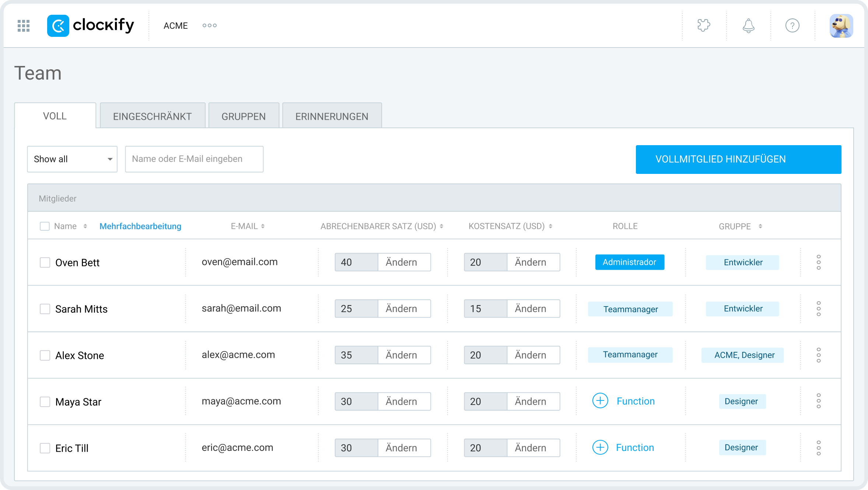Add role with plus icon for Maya Star
This screenshot has height=490, width=868.
click(x=600, y=401)
